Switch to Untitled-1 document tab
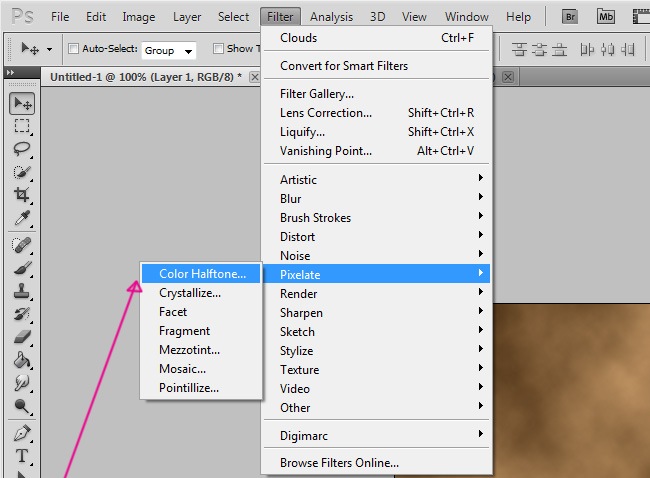 pyautogui.click(x=146, y=77)
